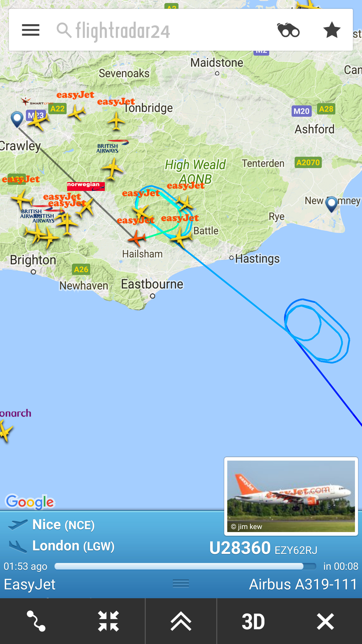The height and width of the screenshot is (644, 362).
Task: Tap the Nice (NCE) departure airport
Action: pos(63,525)
